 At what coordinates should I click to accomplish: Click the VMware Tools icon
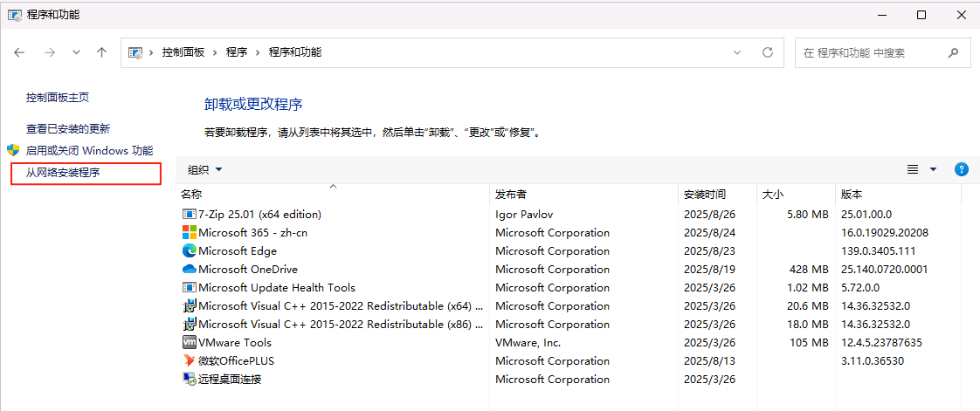[x=189, y=342]
